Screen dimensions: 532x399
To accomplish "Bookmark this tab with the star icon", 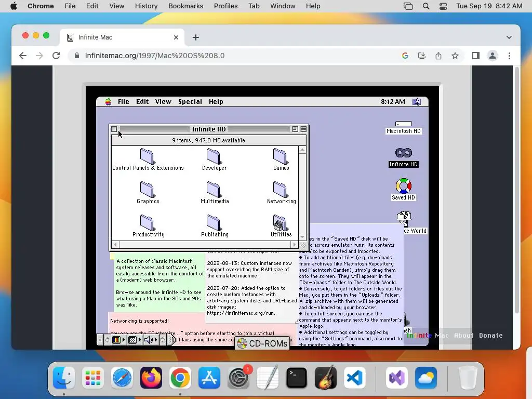I will click(x=455, y=56).
